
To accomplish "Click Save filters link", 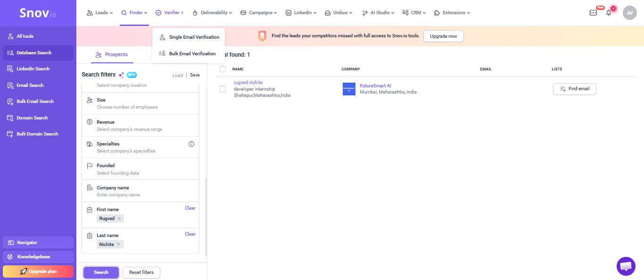I will coord(195,75).
